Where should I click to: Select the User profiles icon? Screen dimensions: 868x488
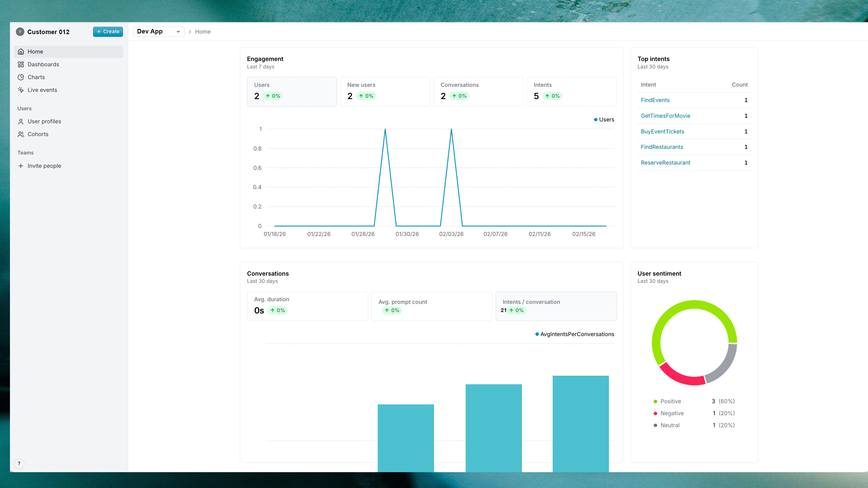pyautogui.click(x=21, y=121)
